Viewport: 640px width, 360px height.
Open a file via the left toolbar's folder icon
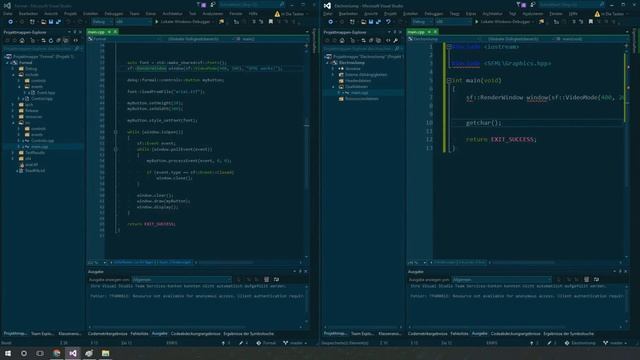[43, 22]
